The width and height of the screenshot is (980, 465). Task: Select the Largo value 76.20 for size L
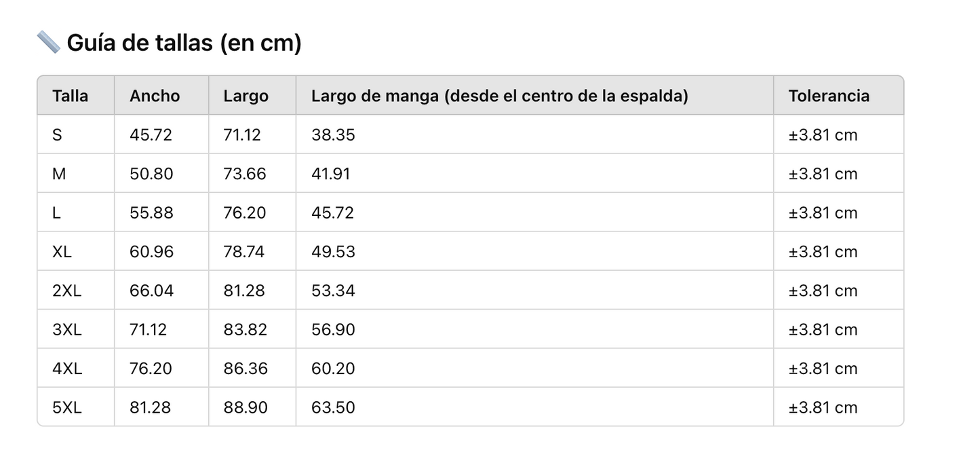point(245,213)
